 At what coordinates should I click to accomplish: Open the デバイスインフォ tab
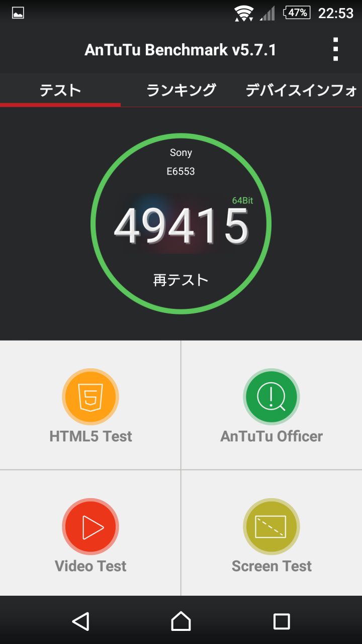click(302, 90)
